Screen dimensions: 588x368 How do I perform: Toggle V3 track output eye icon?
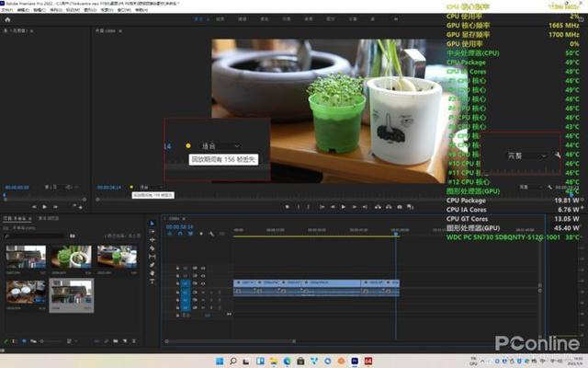point(203,268)
